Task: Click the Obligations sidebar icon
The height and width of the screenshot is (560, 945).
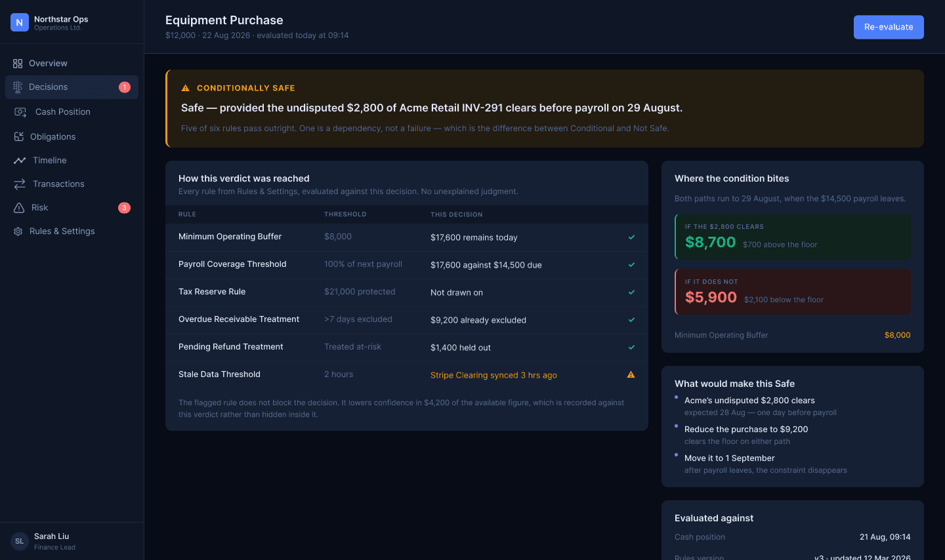Action: coord(18,136)
